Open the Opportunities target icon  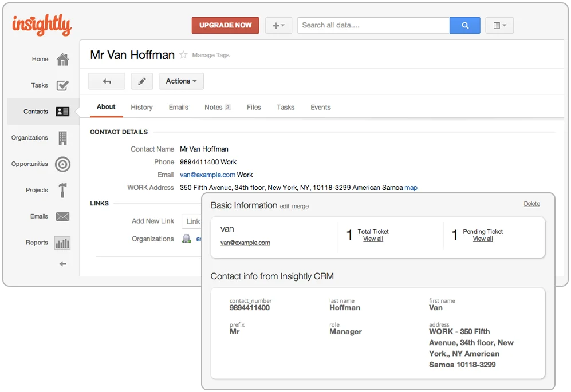[62, 164]
